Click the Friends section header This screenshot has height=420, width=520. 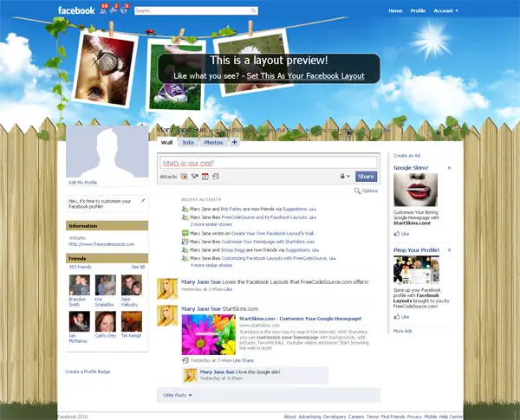click(107, 258)
